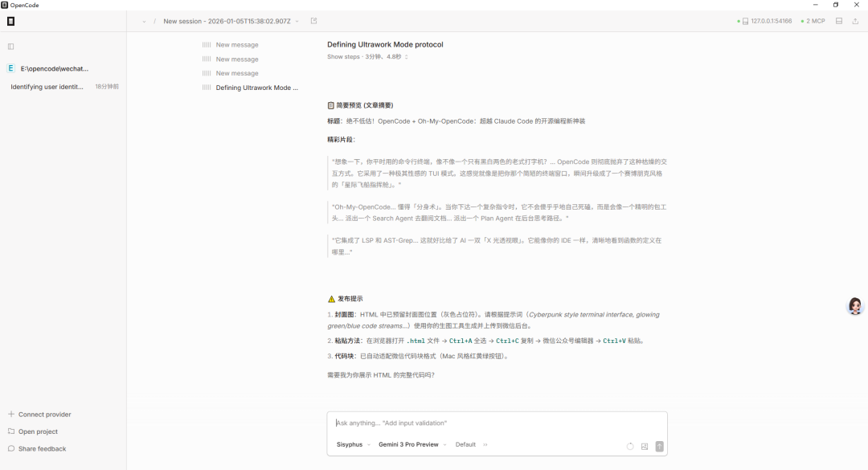Send the message with the up-arrow button

(660, 444)
